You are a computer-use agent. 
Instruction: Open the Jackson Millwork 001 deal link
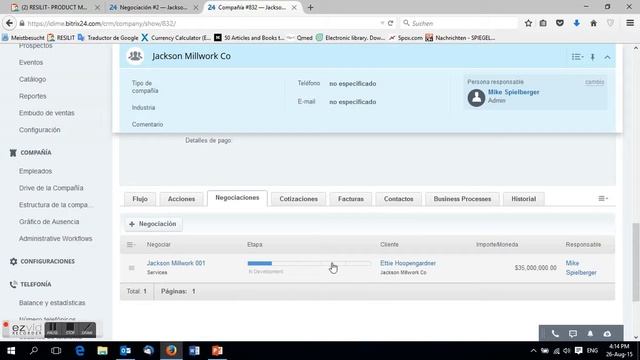coord(176,263)
